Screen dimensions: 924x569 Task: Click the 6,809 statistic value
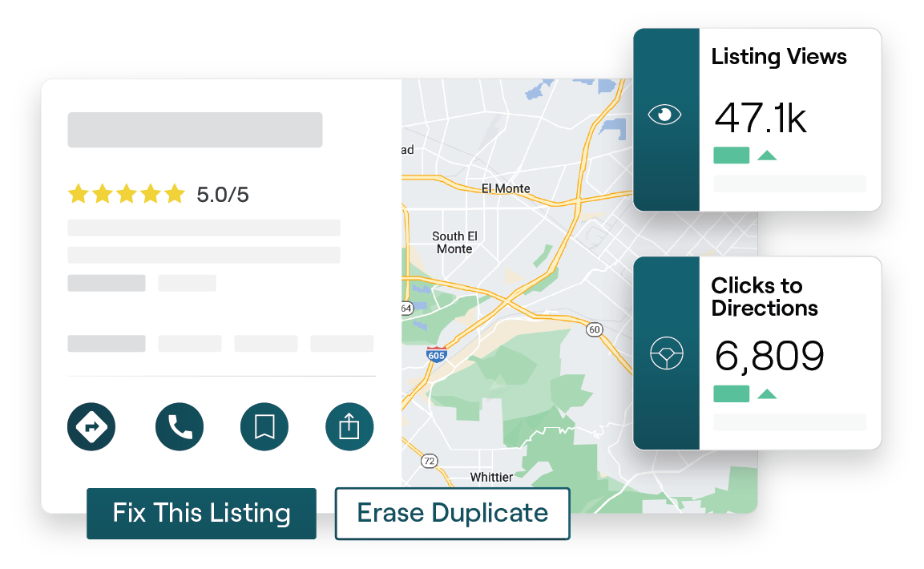pos(769,356)
